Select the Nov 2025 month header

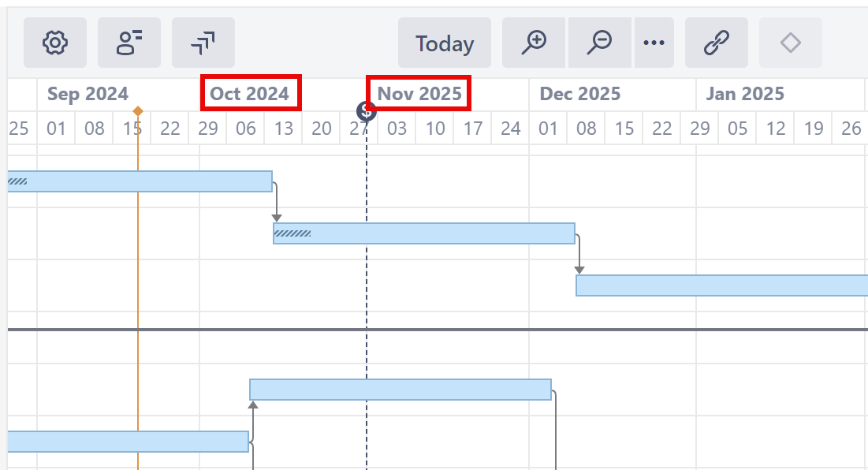[419, 93]
